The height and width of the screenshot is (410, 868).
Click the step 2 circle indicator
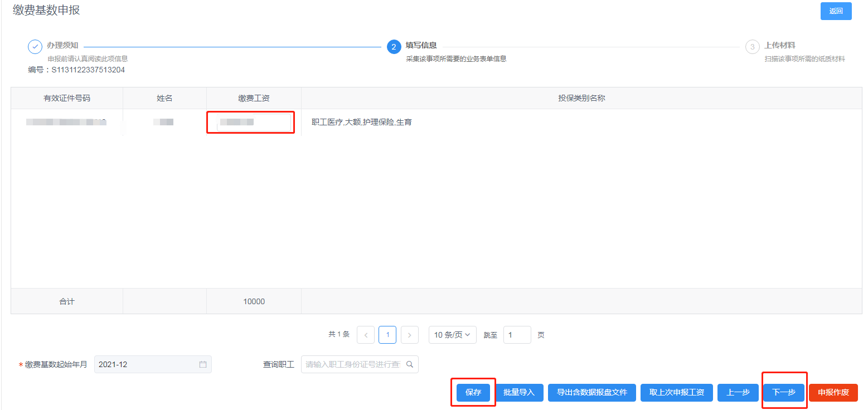point(394,47)
